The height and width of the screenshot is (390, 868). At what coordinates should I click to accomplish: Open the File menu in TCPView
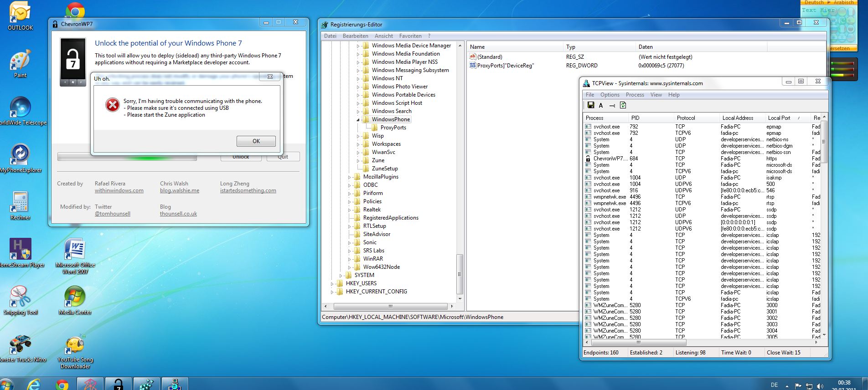point(590,95)
